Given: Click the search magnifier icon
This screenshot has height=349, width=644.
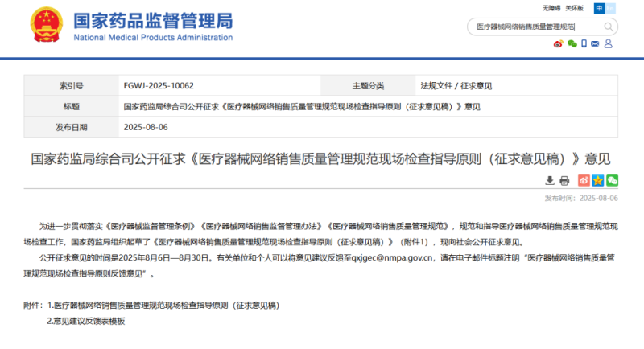Looking at the screenshot, I should [x=609, y=27].
